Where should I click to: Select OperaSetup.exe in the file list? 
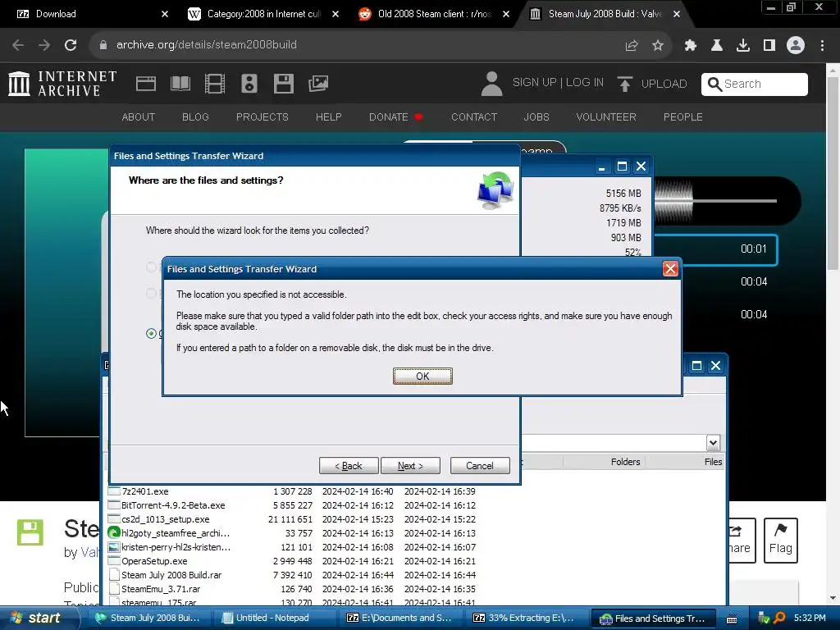[154, 561]
